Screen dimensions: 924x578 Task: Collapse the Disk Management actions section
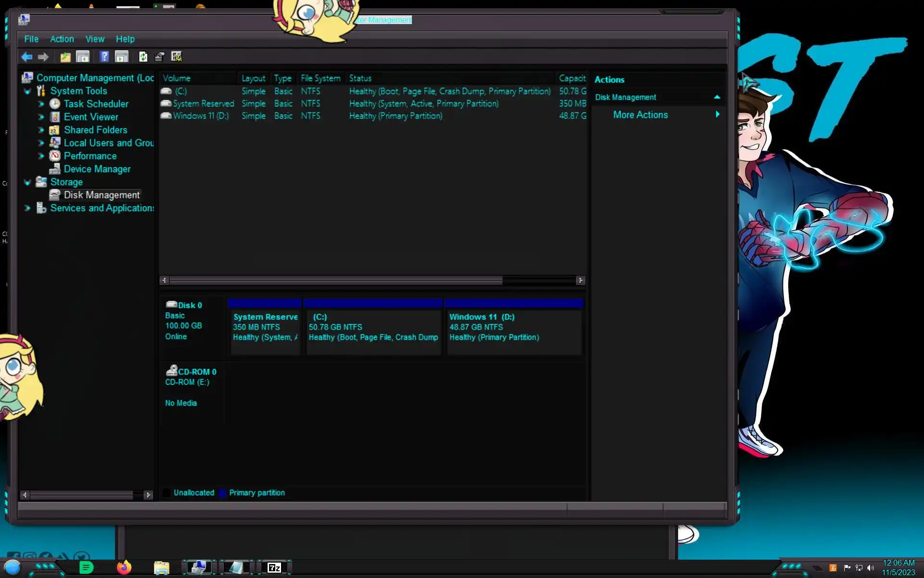click(717, 97)
